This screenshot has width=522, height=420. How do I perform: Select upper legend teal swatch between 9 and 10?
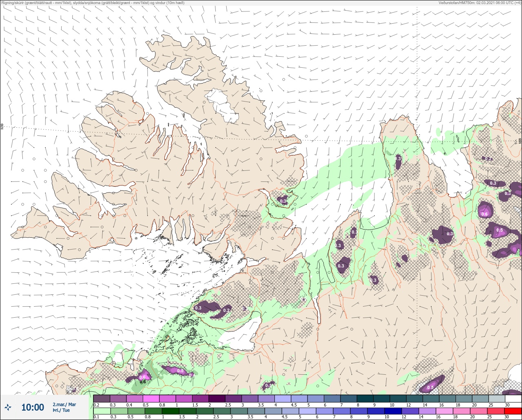click(381, 398)
